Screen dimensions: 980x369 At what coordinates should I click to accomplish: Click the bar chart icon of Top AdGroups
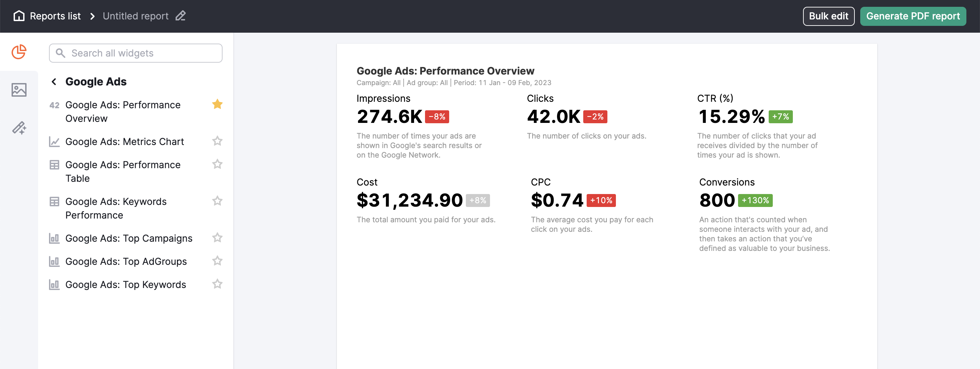[x=54, y=262]
